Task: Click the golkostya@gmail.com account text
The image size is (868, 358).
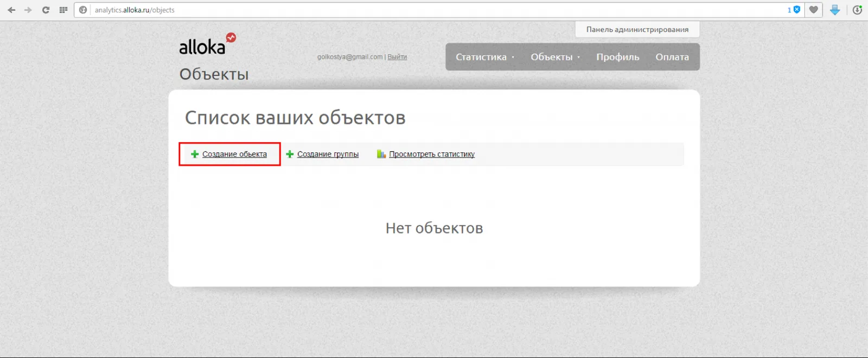Action: point(350,57)
